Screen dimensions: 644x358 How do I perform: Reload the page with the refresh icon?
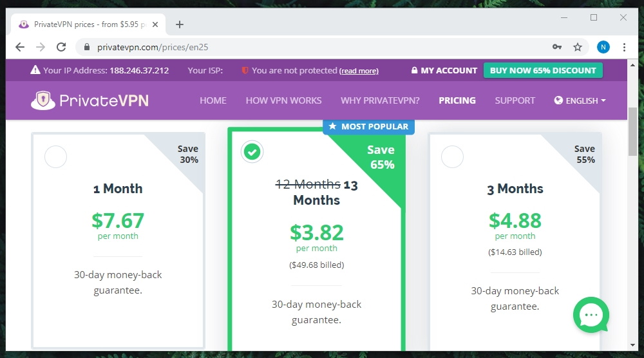[61, 47]
